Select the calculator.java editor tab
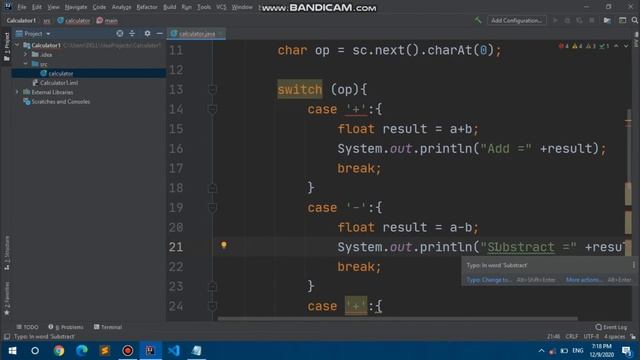Image resolution: width=640 pixels, height=360 pixels. click(x=196, y=33)
